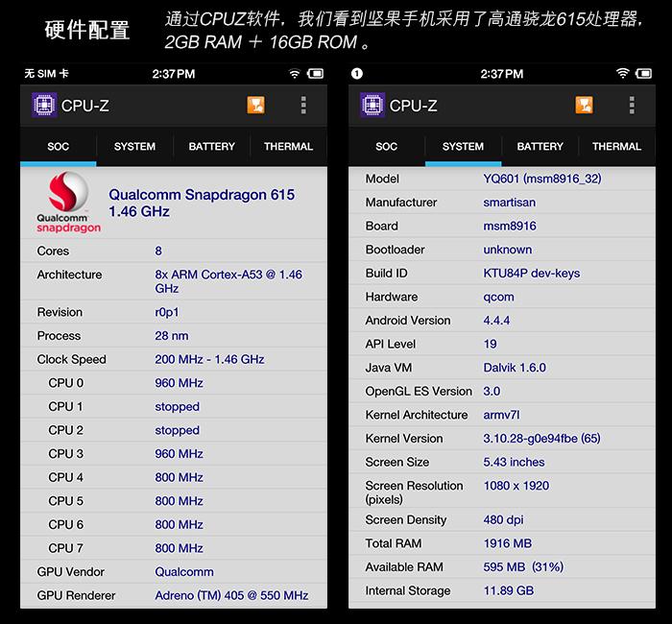This screenshot has width=672, height=624.
Task: Click Kernel Version '3.10.28-g0e94fbe (65)'
Action: coord(541,439)
